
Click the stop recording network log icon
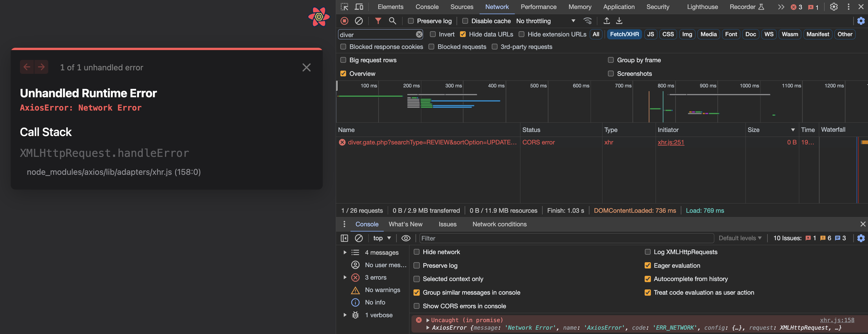click(x=344, y=21)
